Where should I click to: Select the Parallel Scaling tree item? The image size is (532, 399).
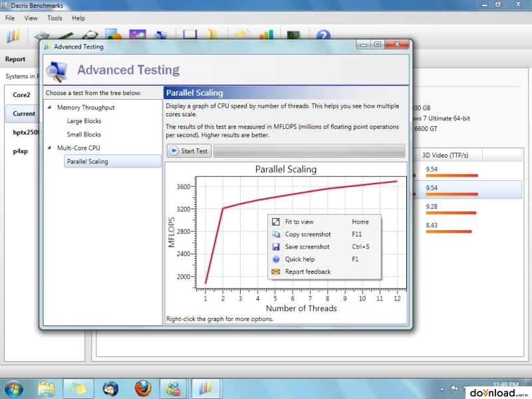pyautogui.click(x=112, y=162)
